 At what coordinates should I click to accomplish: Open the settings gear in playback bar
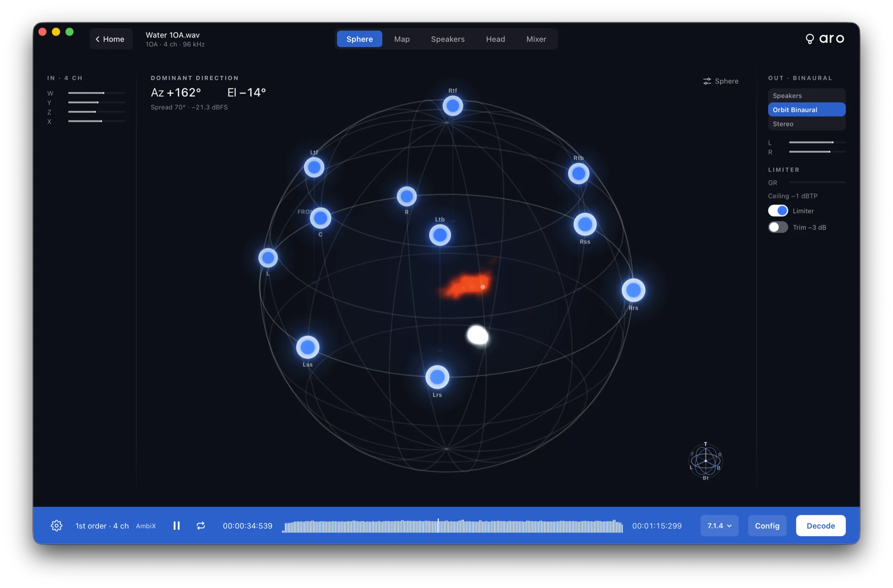pyautogui.click(x=56, y=526)
